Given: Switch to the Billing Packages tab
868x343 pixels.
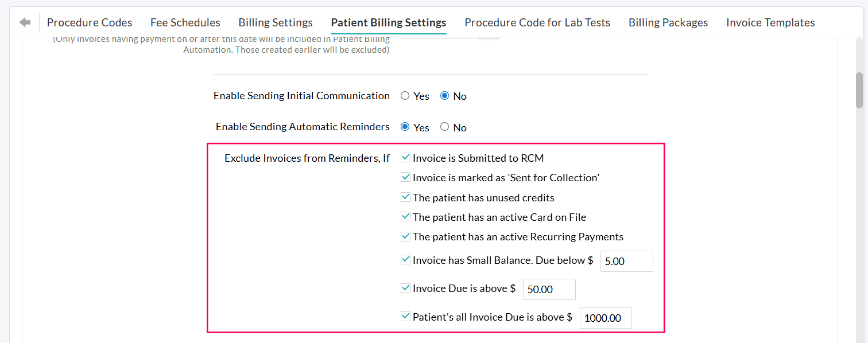Looking at the screenshot, I should point(668,22).
